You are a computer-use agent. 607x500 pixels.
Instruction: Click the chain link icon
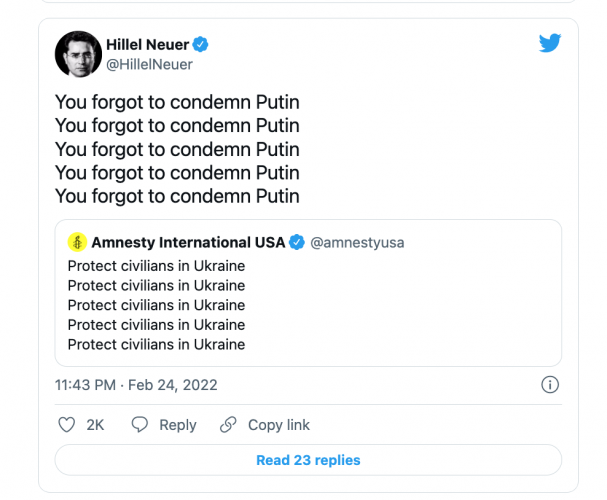pyautogui.click(x=229, y=425)
